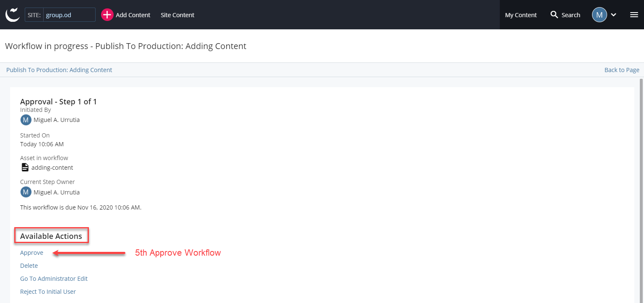The image size is (644, 303).
Task: Click the pink plus Add Content icon
Action: click(x=107, y=15)
